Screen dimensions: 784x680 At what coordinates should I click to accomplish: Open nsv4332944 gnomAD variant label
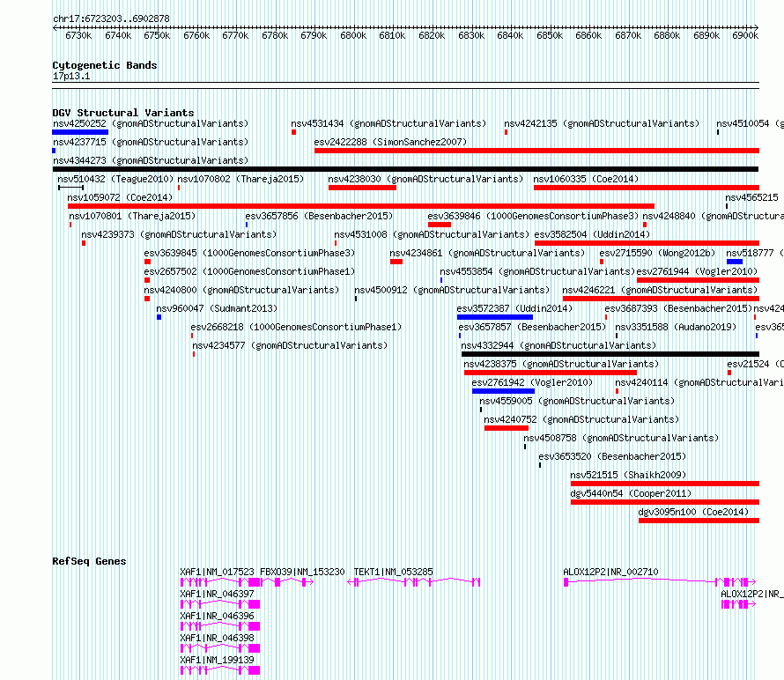point(558,345)
